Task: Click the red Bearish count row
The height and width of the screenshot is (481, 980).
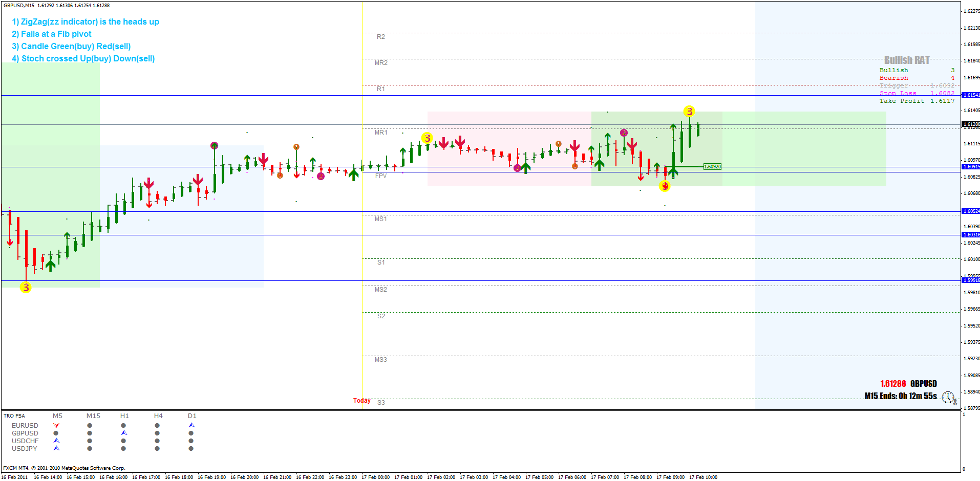Action: (917, 78)
